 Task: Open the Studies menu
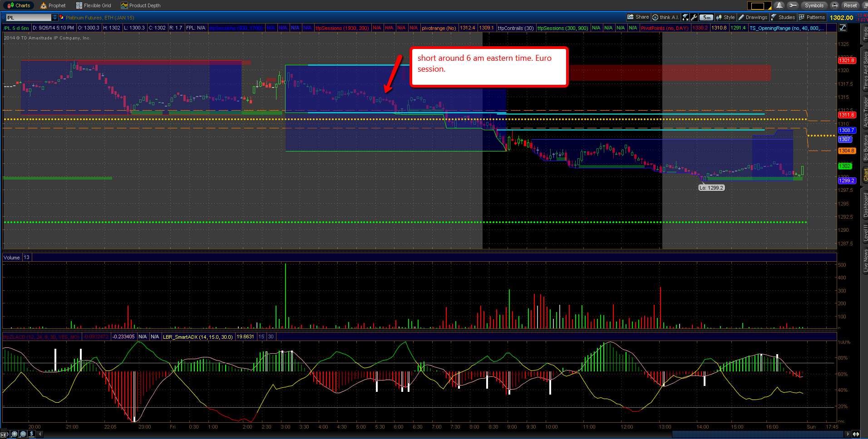783,17
